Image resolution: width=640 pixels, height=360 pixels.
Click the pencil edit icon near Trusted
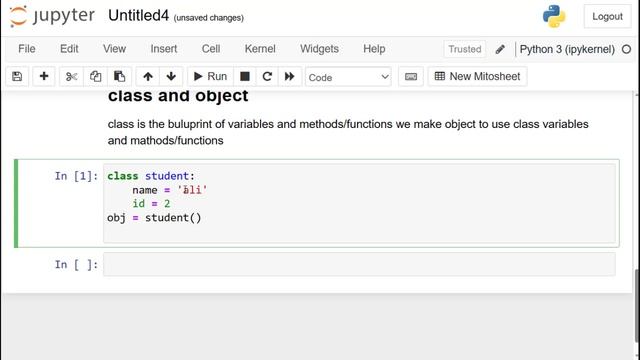coord(500,49)
